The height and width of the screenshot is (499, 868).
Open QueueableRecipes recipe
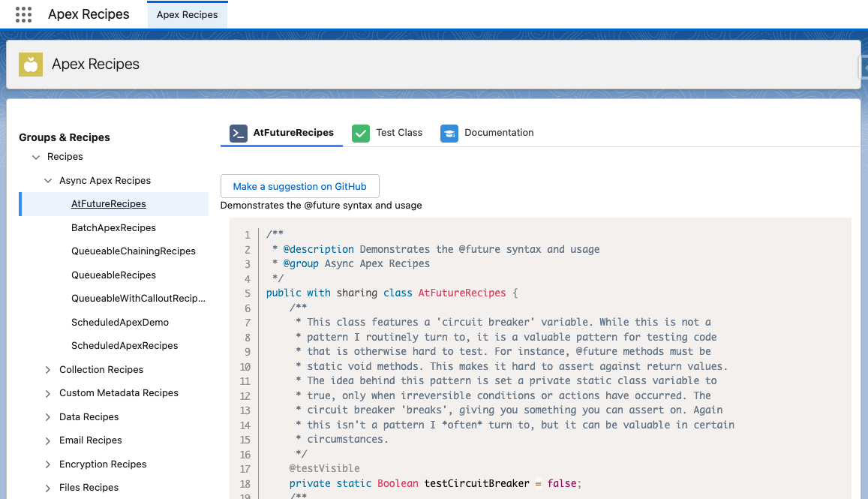pos(113,275)
